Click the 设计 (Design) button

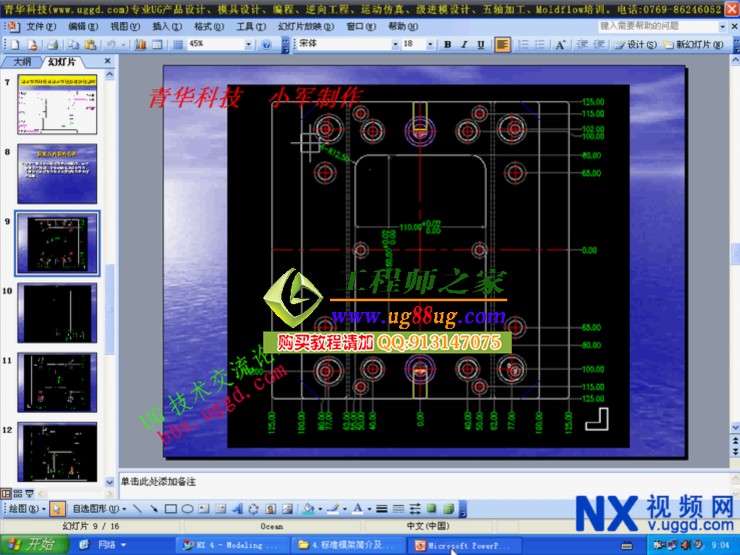click(x=636, y=45)
